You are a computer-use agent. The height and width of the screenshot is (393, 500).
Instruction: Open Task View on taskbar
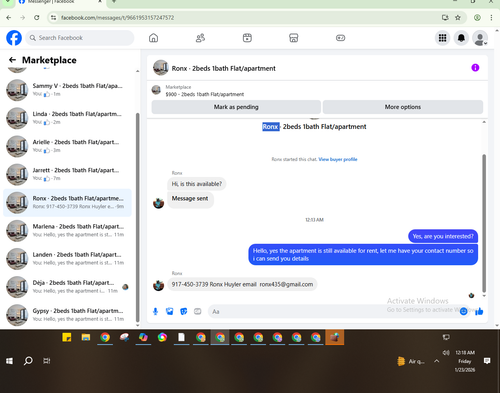(x=47, y=361)
